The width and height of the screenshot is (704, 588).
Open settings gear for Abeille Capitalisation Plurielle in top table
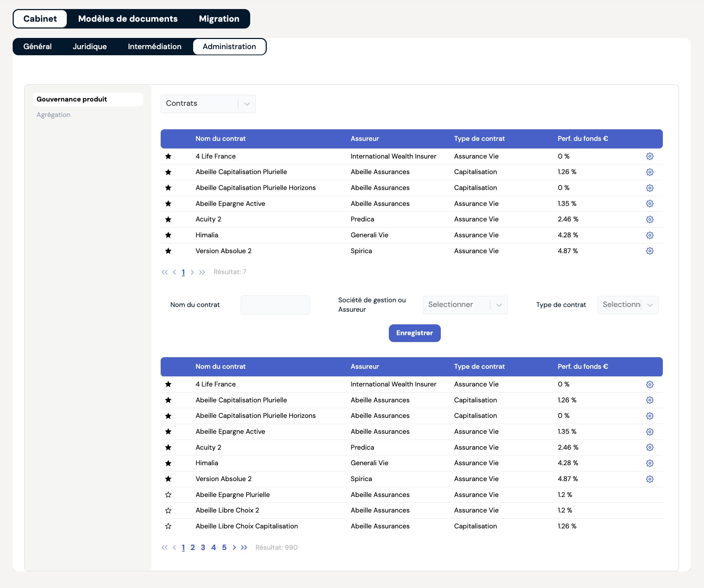649,172
